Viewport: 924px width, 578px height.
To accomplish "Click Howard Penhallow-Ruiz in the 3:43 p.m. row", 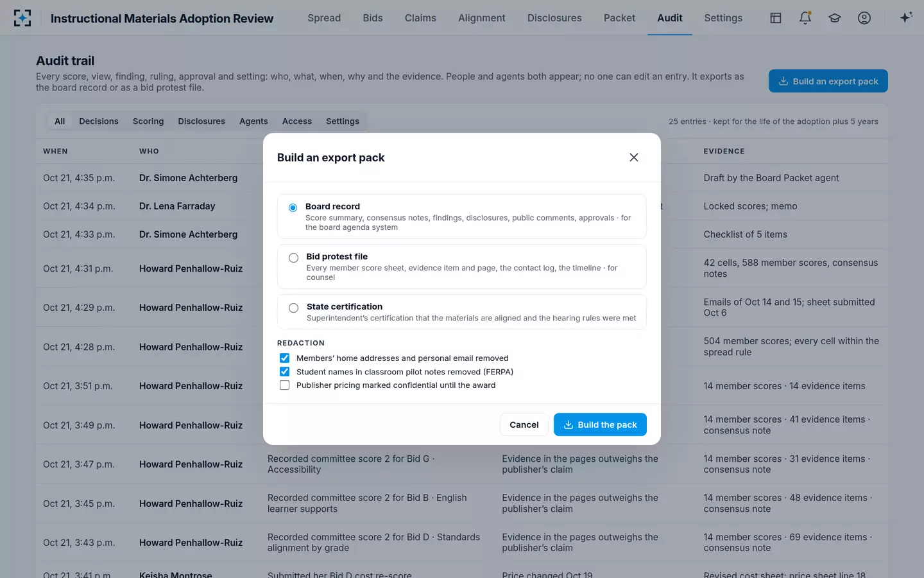I will tap(191, 543).
